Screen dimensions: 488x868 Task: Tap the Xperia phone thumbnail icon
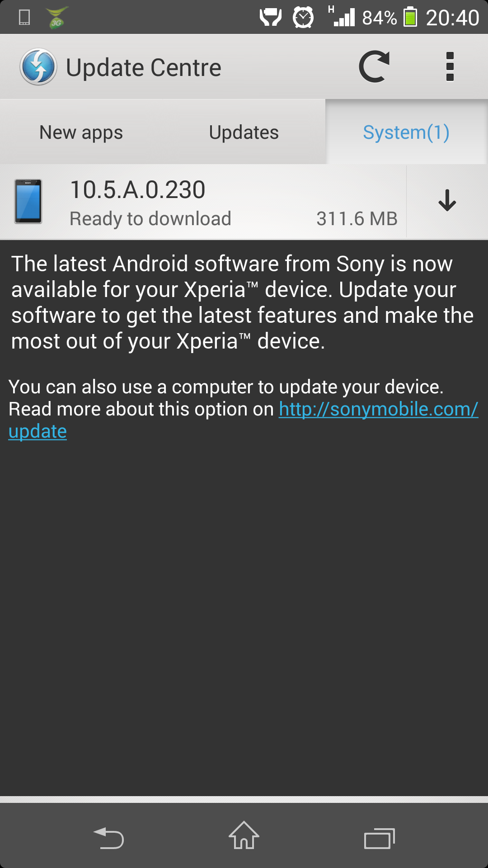pos(28,201)
